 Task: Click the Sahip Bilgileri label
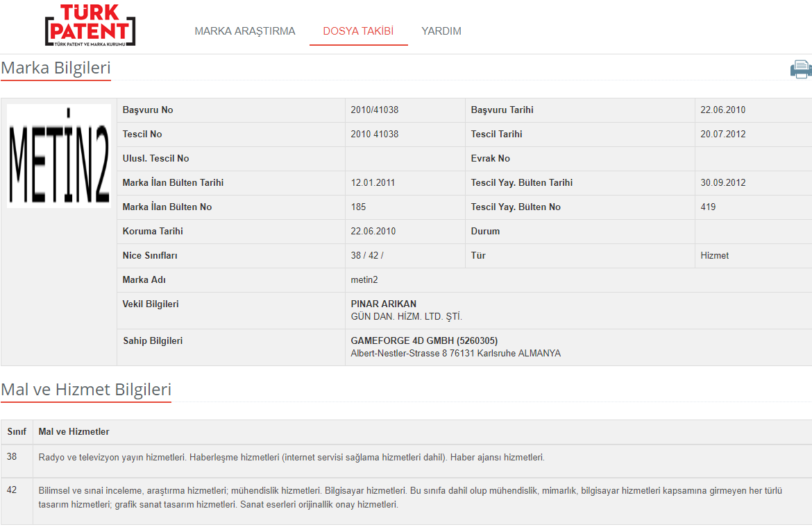[153, 341]
